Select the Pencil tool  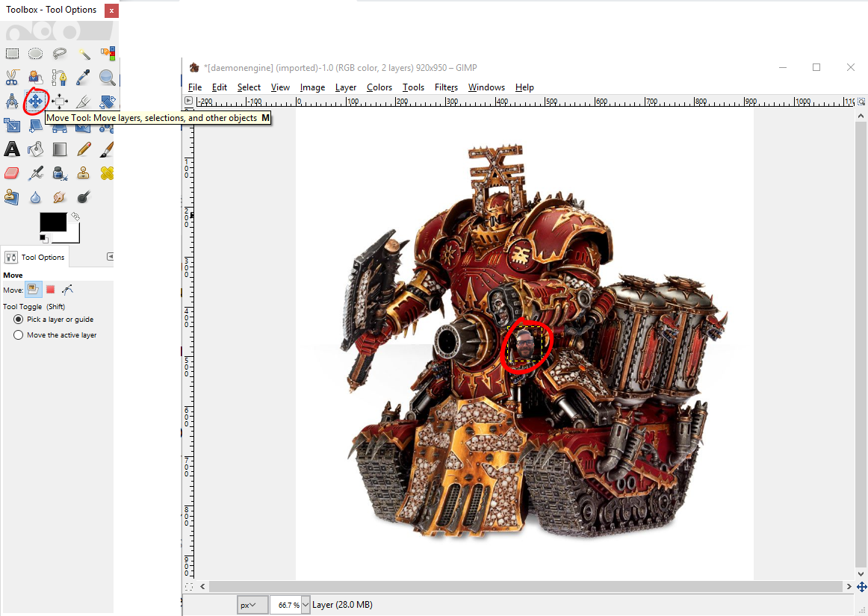pyautogui.click(x=84, y=149)
